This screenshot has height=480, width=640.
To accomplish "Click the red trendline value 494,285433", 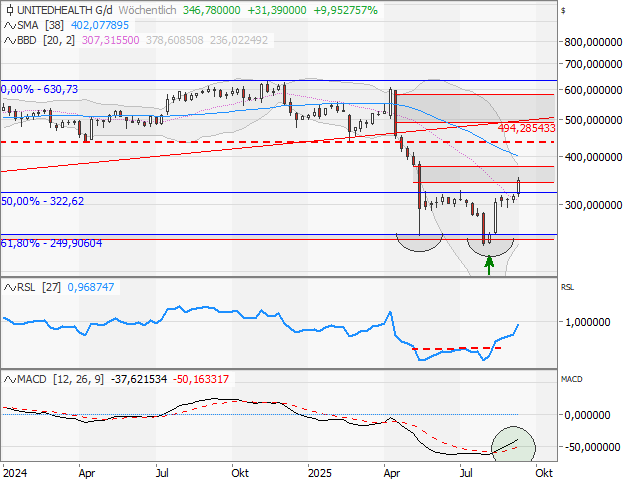I will click(527, 129).
